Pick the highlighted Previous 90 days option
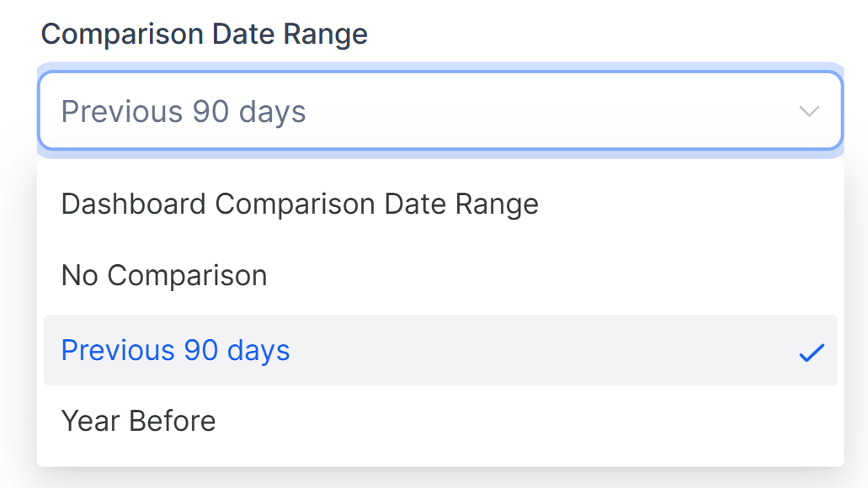This screenshot has height=488, width=868. 176,350
